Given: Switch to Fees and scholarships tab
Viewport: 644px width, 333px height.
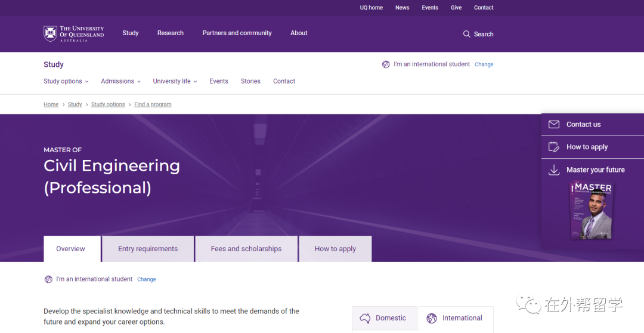Looking at the screenshot, I should point(246,249).
